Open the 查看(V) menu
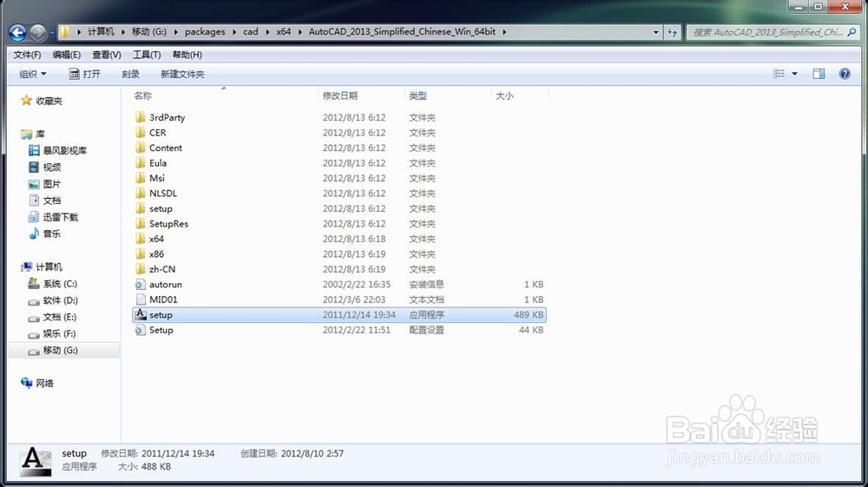The image size is (868, 487). click(x=106, y=55)
